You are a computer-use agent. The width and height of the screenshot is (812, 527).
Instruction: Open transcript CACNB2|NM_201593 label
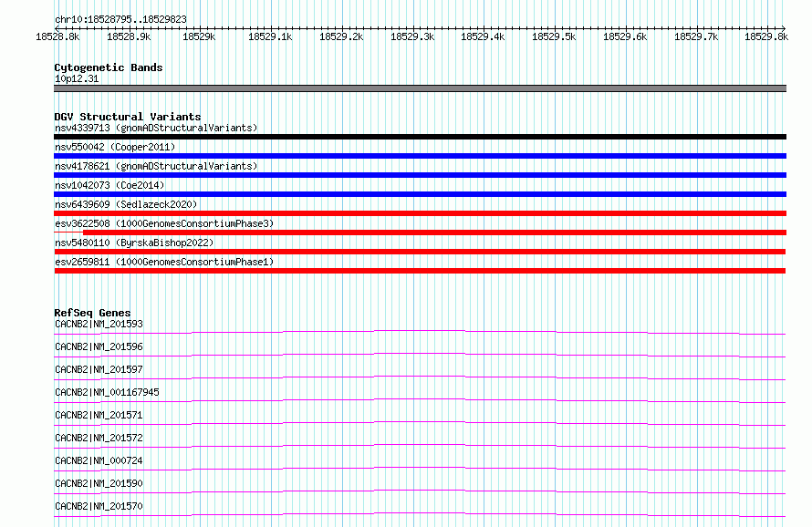[99, 324]
